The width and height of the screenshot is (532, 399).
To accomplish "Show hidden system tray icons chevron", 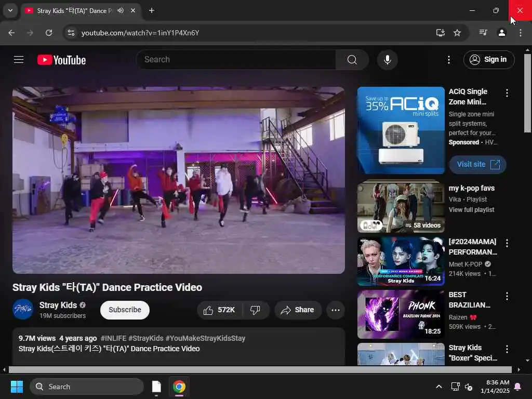I will pyautogui.click(x=438, y=387).
